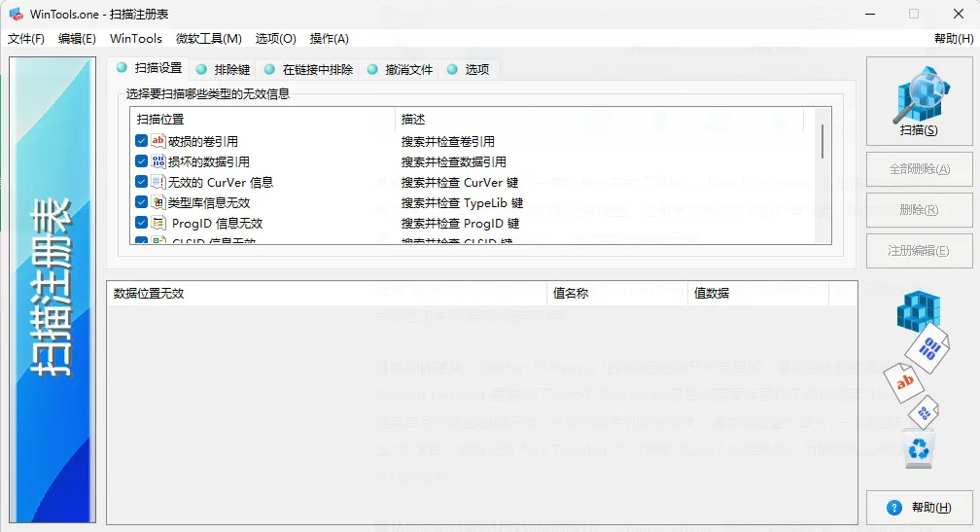Click the 值名称 column header
Viewport: 980px width, 532px height.
[617, 293]
